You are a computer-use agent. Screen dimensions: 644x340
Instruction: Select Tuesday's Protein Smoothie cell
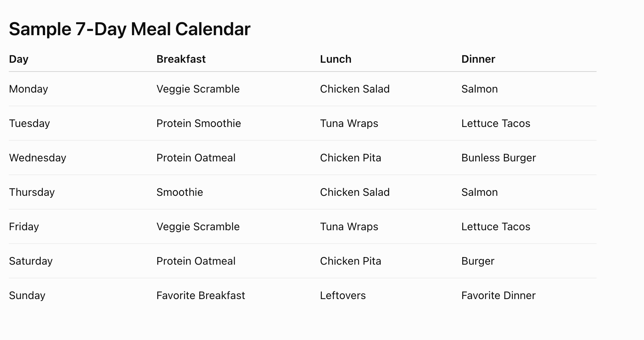click(199, 123)
